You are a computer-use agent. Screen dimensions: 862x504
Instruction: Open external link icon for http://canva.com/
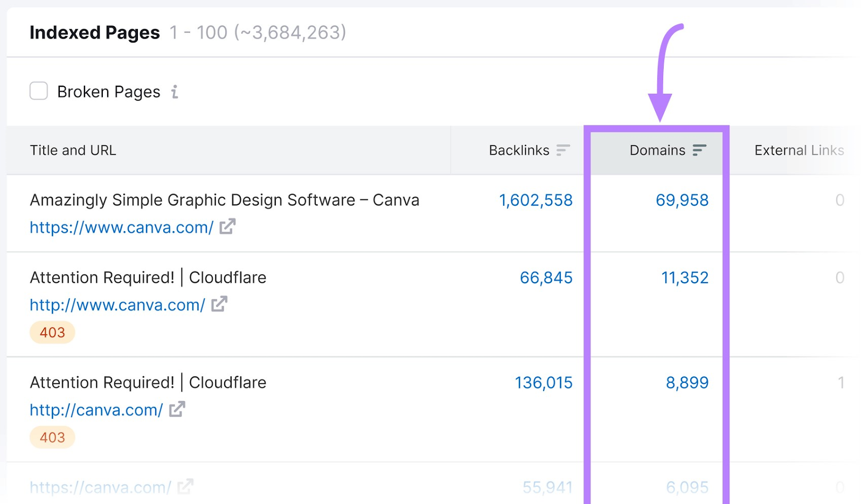coord(177,409)
